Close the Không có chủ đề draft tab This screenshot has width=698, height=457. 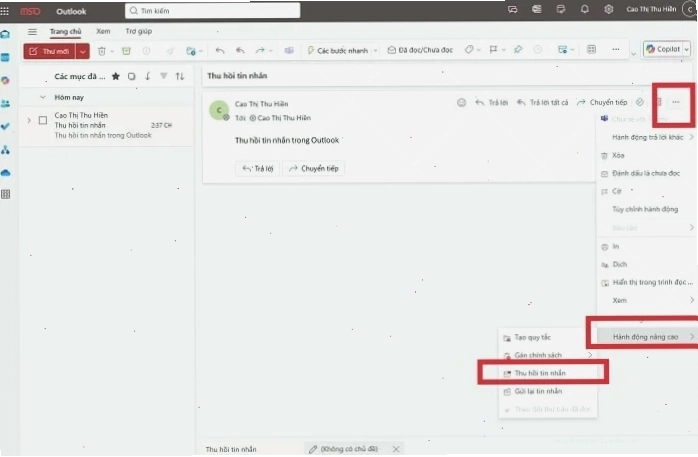click(x=396, y=449)
